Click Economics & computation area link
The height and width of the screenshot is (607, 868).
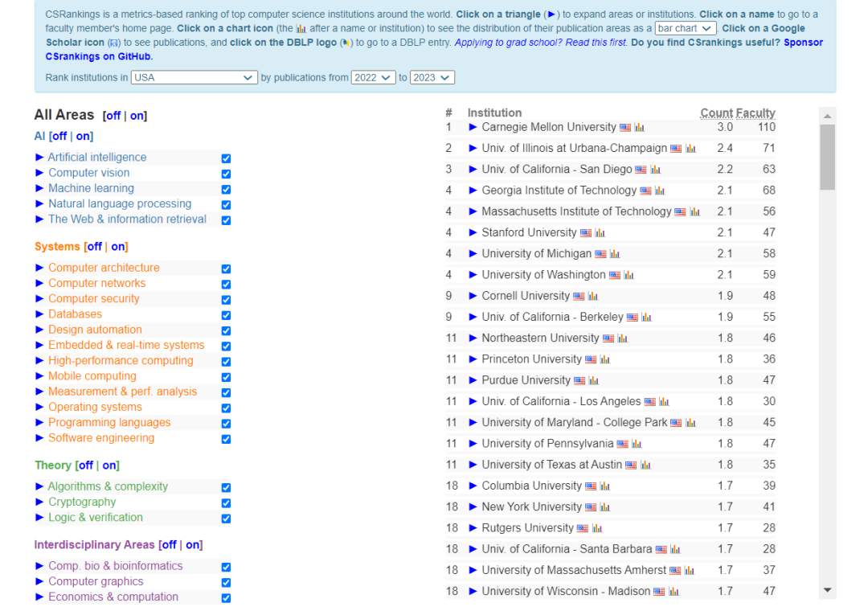113,597
